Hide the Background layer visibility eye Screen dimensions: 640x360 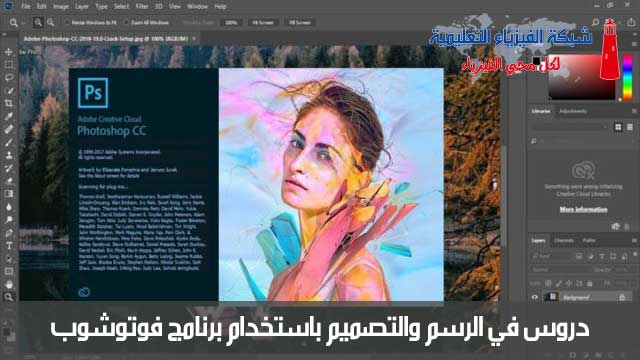click(x=534, y=297)
